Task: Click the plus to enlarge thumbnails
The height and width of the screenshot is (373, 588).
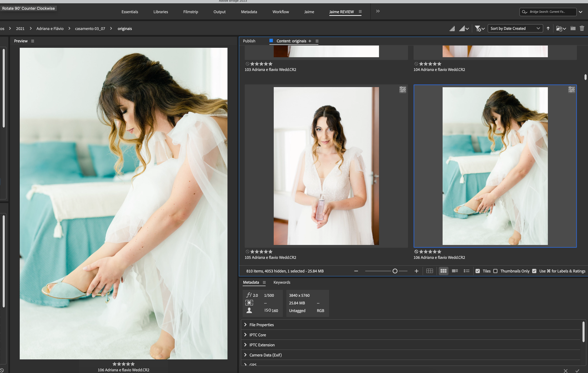Action: (x=416, y=271)
